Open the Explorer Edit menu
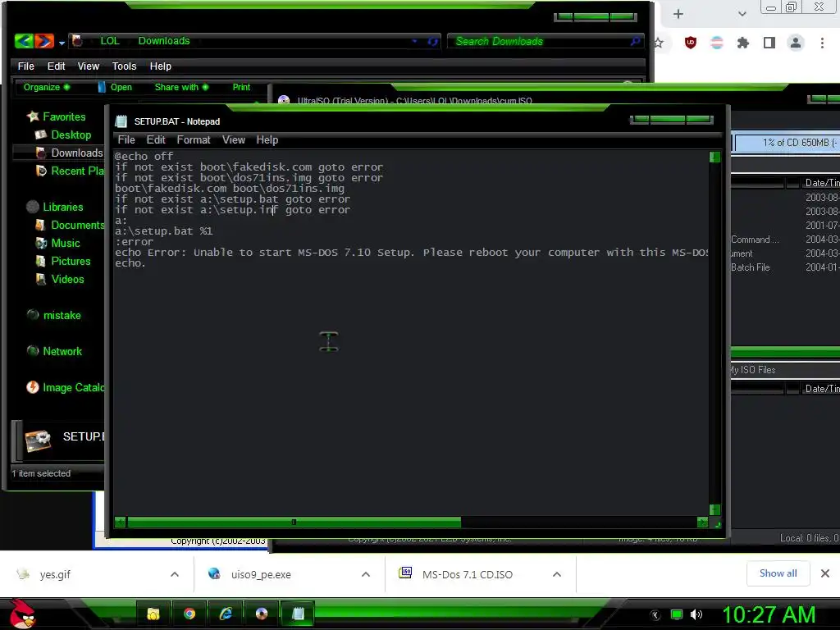The height and width of the screenshot is (630, 840). pos(56,66)
